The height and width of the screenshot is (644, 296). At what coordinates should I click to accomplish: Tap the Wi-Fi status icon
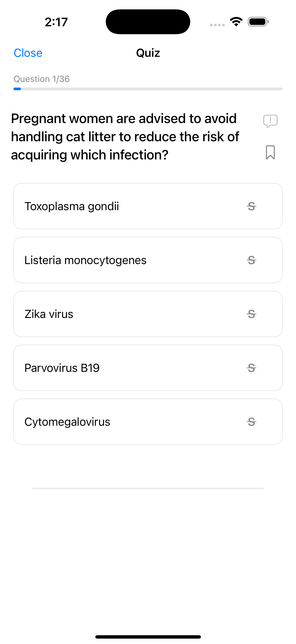click(236, 22)
